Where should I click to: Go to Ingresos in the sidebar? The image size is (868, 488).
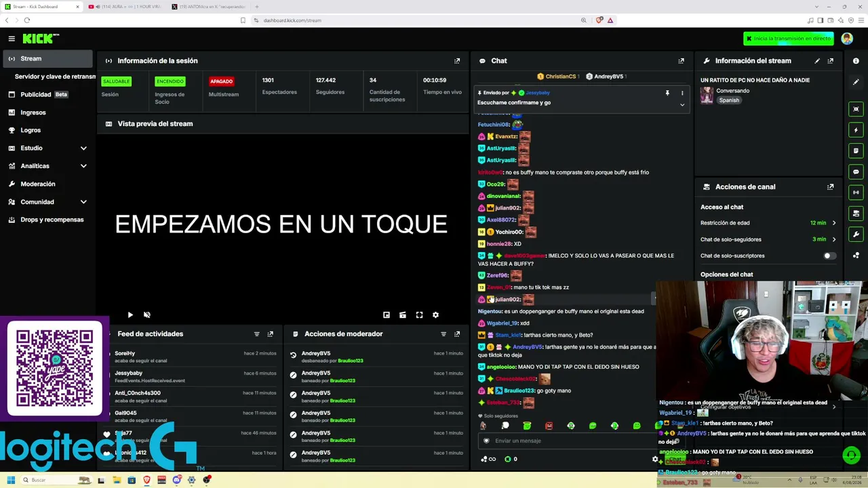[47, 113]
